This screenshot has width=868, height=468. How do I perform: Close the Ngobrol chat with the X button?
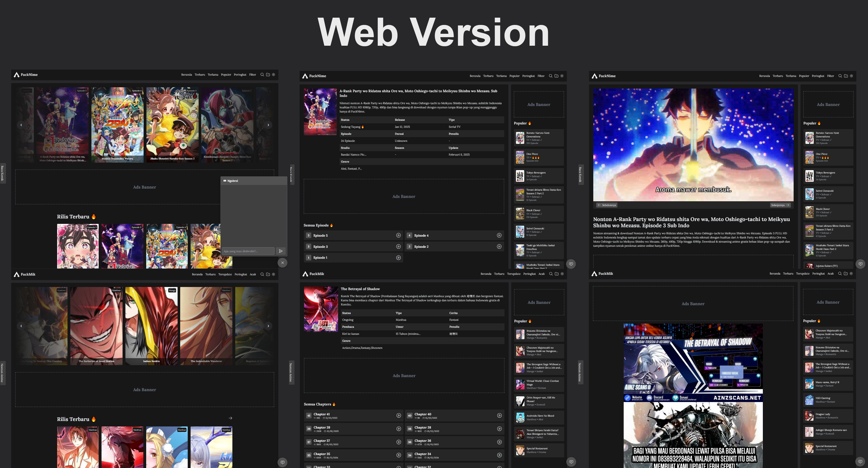[x=282, y=263]
